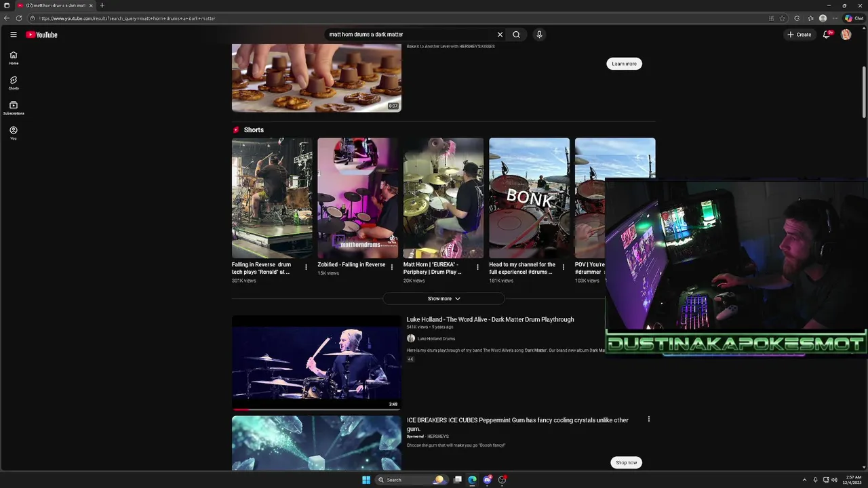The image size is (868, 488).
Task: Click the browser address bar URL
Action: (127, 18)
